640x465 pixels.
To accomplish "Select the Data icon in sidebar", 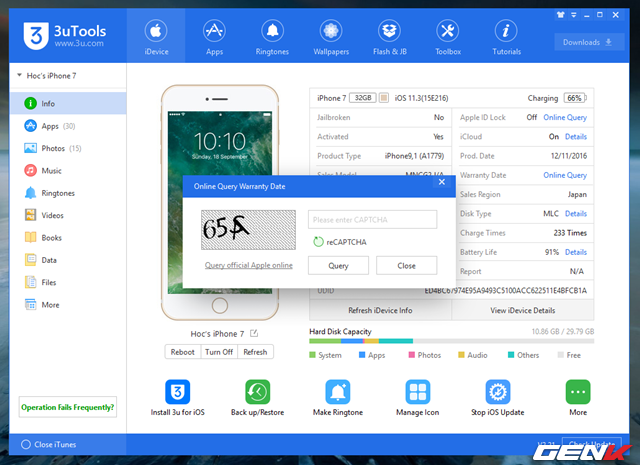I will coord(31,260).
